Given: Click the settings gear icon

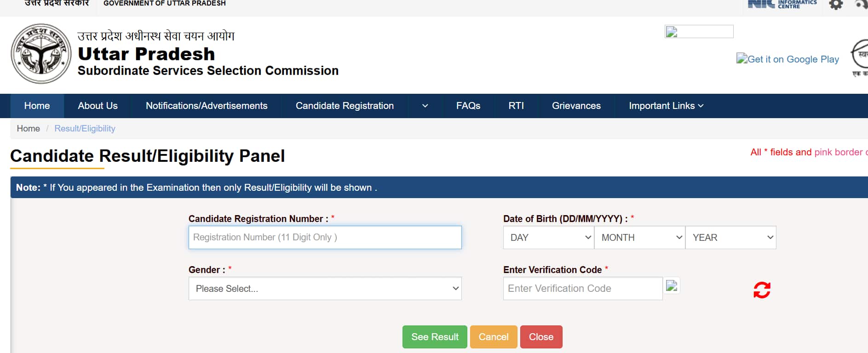Looking at the screenshot, I should click(835, 5).
